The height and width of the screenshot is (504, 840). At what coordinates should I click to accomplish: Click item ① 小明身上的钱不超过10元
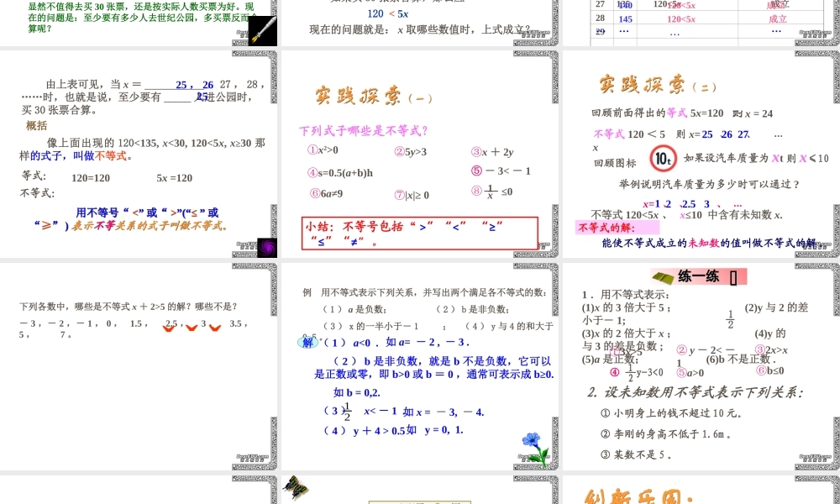[x=672, y=413]
